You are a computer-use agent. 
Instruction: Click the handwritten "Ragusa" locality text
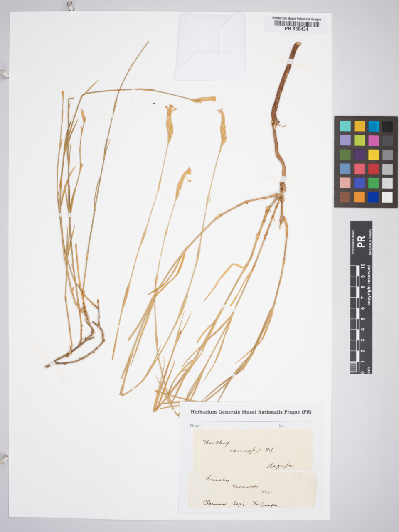(280, 466)
